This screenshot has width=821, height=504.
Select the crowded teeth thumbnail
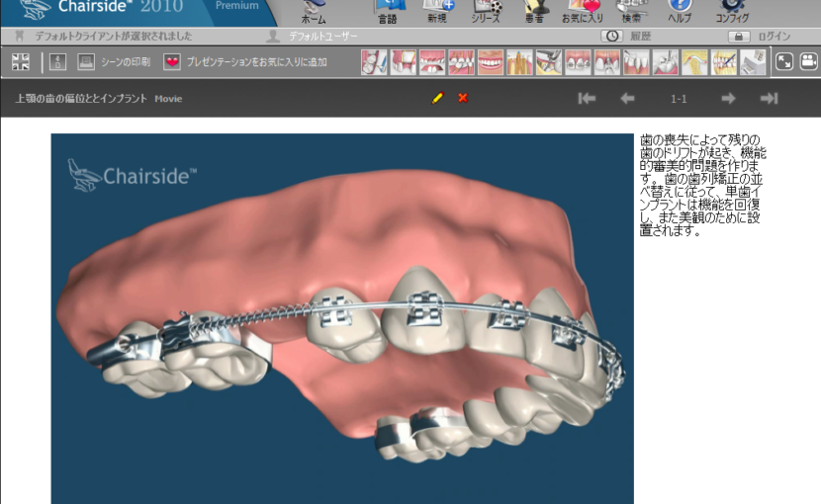[x=461, y=62]
